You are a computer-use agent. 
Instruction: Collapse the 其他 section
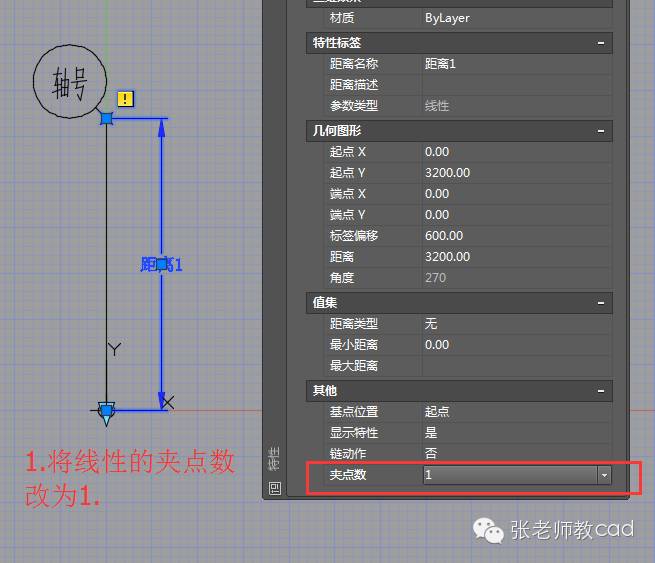click(x=601, y=391)
